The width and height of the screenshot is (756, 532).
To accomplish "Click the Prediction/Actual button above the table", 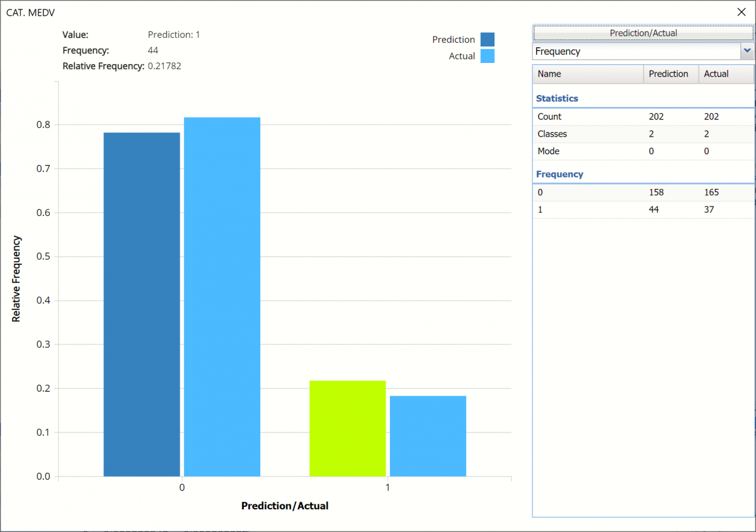I will [643, 33].
